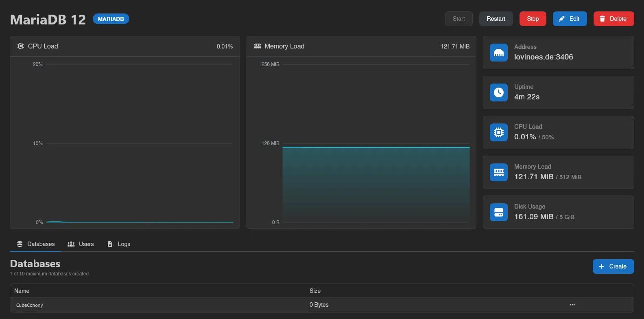
Task: Click the address lovinoes.de:3406
Action: [544, 57]
